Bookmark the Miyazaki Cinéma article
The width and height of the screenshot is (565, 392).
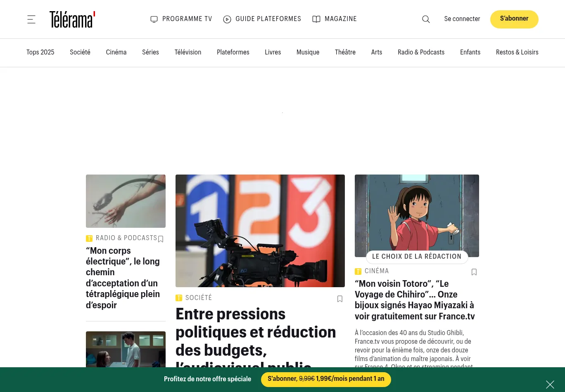point(474,272)
